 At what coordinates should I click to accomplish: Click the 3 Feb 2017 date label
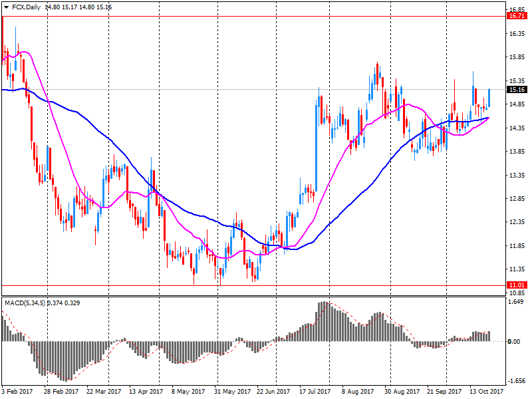(x=17, y=391)
